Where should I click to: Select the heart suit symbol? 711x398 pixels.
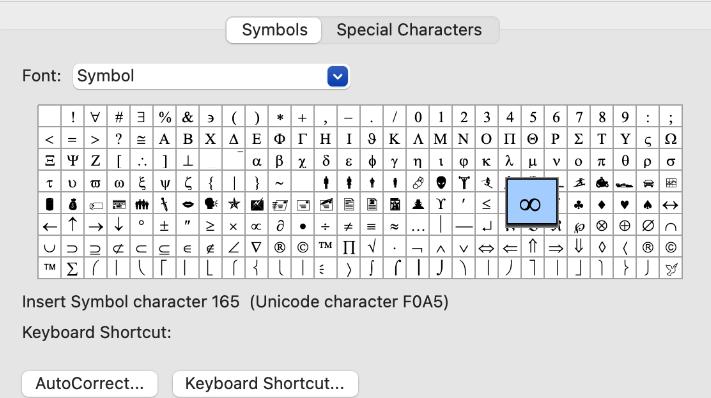click(625, 204)
